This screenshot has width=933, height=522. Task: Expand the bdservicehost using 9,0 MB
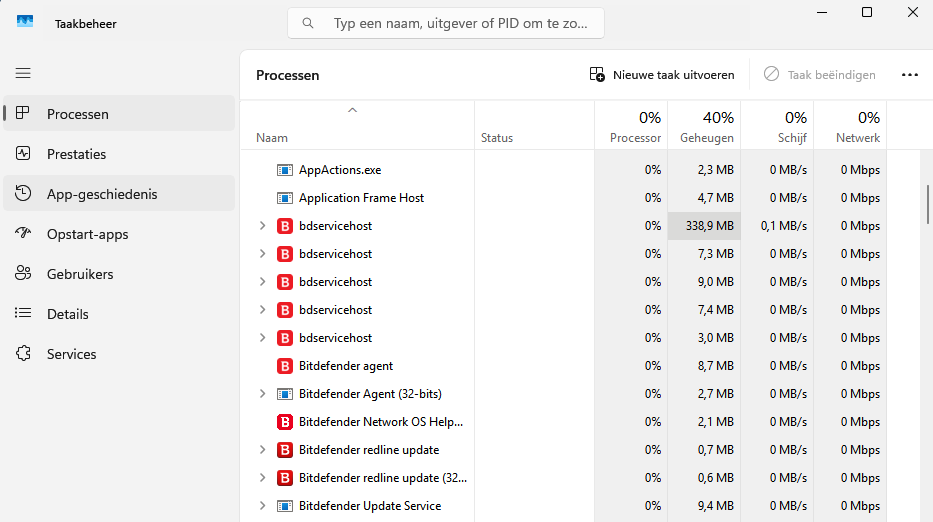point(262,282)
